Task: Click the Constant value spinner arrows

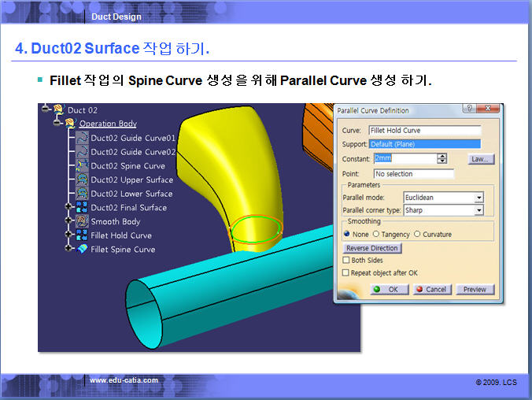Action: tap(441, 158)
